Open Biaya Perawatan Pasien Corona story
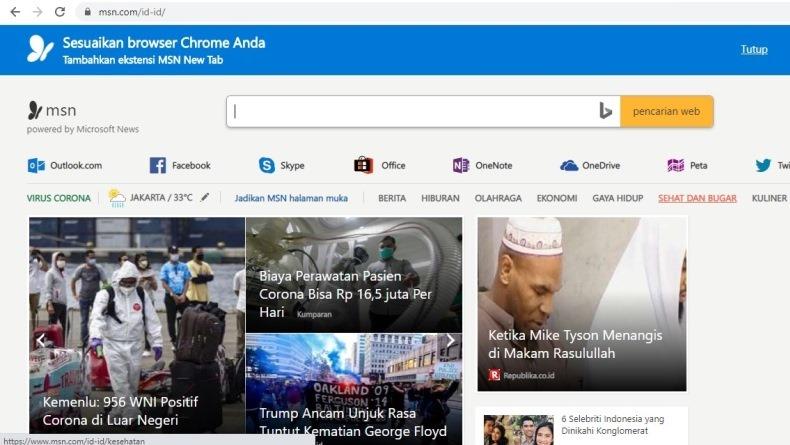The height and width of the screenshot is (445, 790). click(x=345, y=294)
